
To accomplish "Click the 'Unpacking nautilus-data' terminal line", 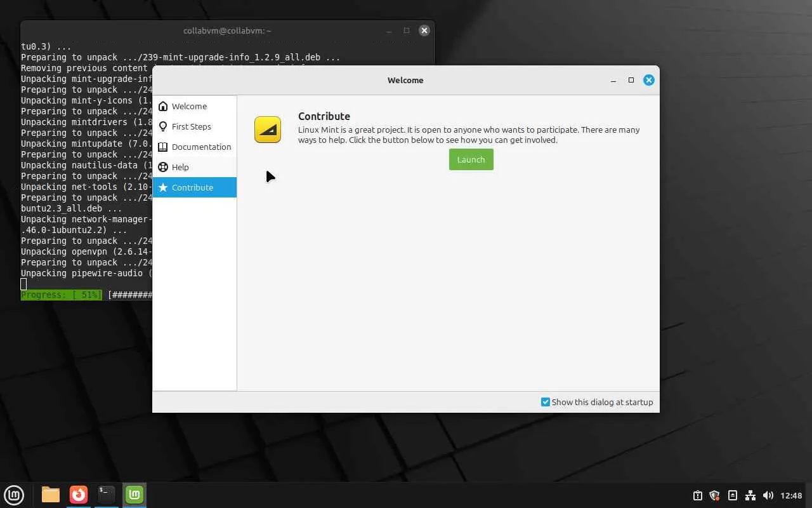I will (86, 165).
